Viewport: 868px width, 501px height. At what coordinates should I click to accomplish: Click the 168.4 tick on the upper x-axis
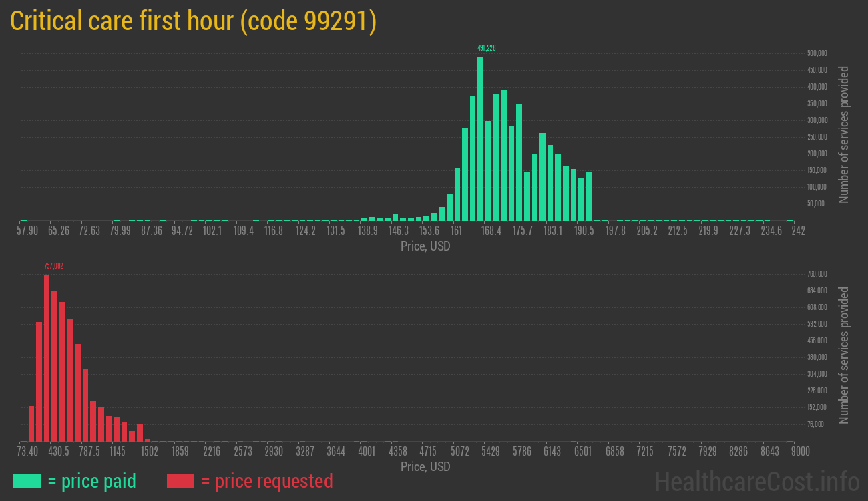491,231
